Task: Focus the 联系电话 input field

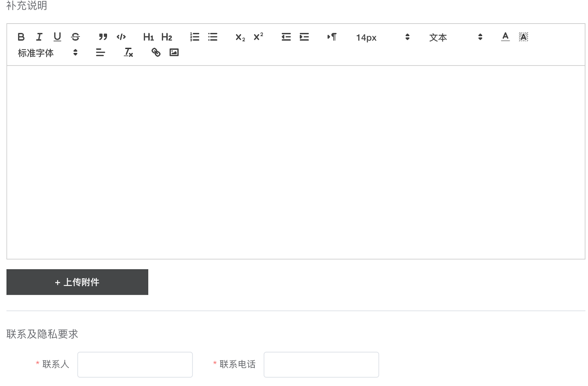Action: point(321,364)
